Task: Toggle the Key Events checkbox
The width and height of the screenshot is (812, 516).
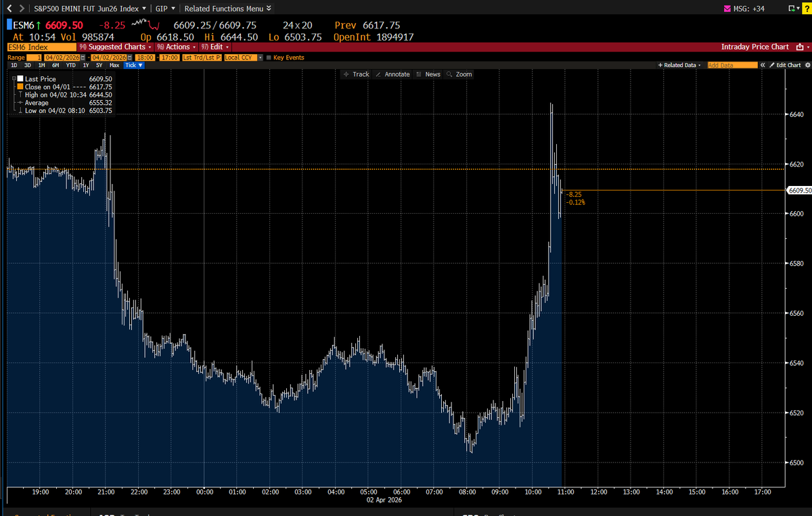Action: (x=269, y=57)
